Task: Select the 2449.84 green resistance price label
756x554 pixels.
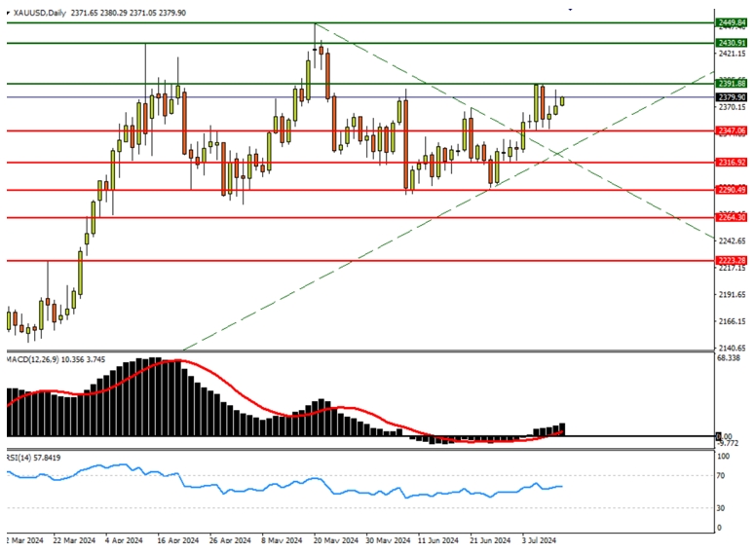Action: point(731,21)
